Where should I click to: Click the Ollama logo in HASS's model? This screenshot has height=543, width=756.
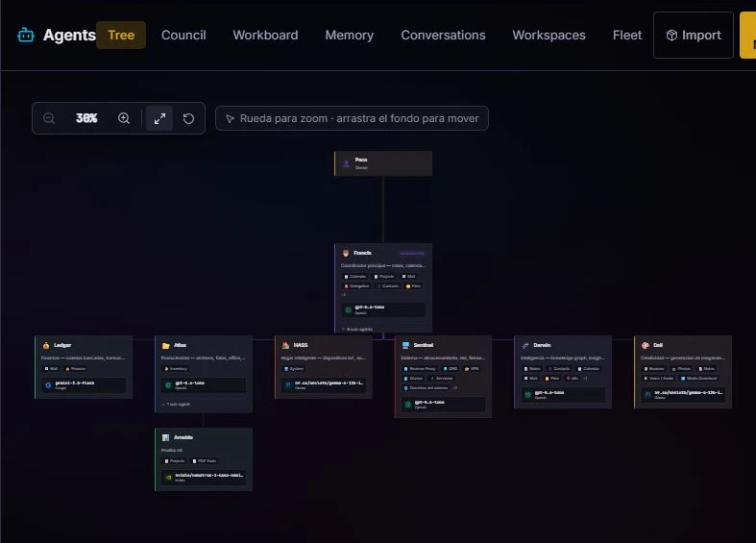tap(288, 385)
